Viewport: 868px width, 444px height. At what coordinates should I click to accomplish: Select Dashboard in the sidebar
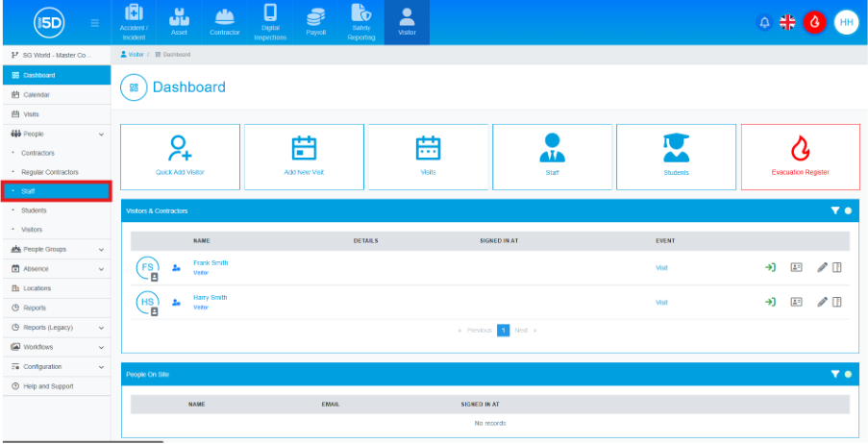pos(57,75)
